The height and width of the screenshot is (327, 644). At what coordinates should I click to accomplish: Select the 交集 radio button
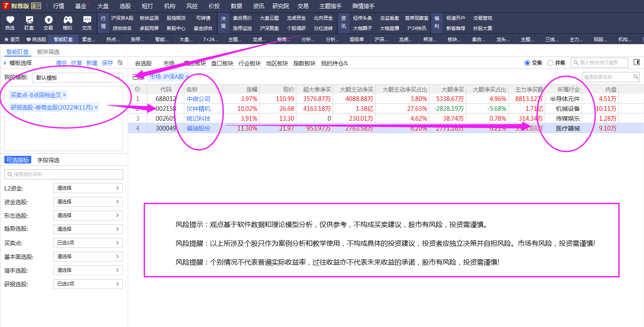pyautogui.click(x=527, y=63)
